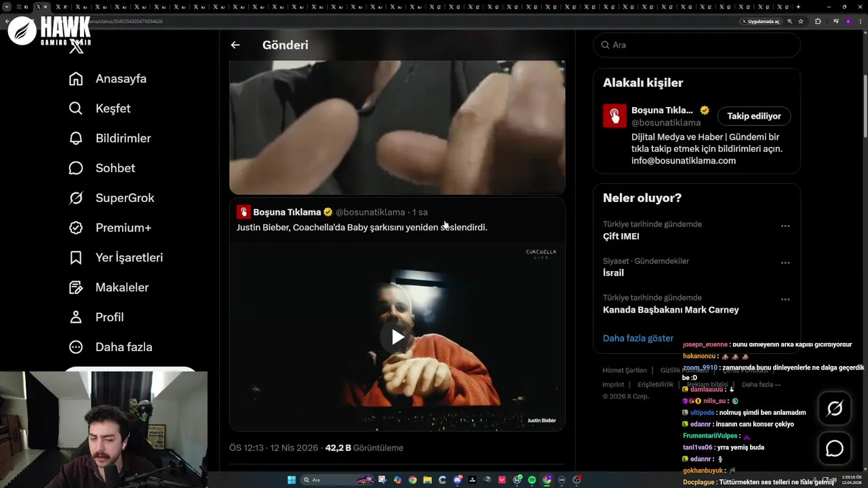The image size is (868, 488).
Task: Go to Profil page
Action: click(x=96, y=317)
